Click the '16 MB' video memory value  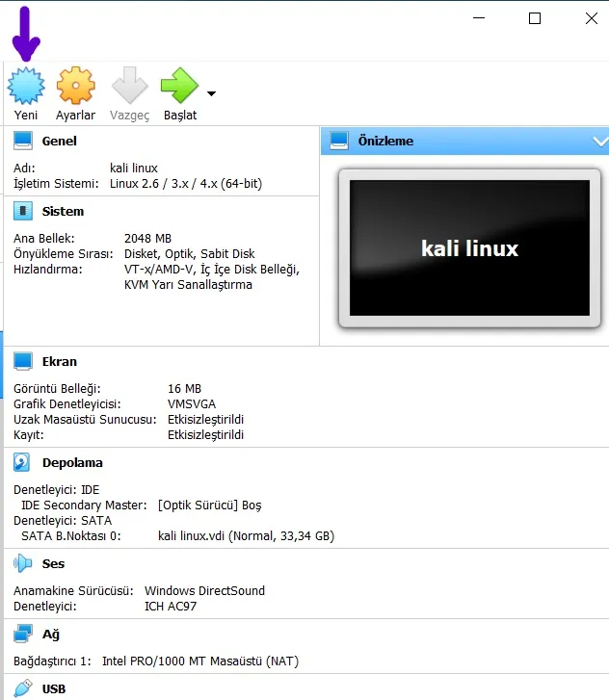click(185, 389)
